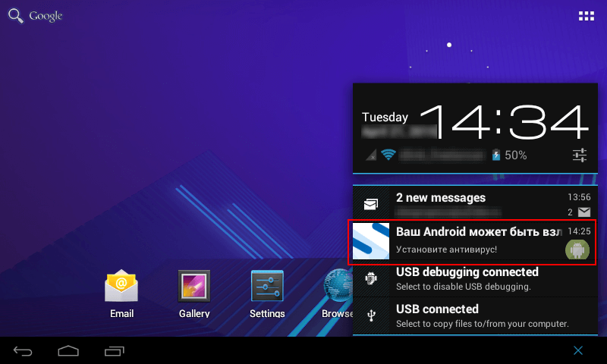607x364 pixels.
Task: Tap the mobile signal icon
Action: point(371,155)
